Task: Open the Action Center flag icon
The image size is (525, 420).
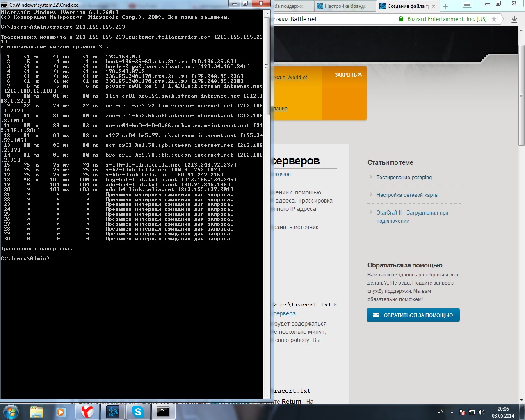Action: (462, 412)
